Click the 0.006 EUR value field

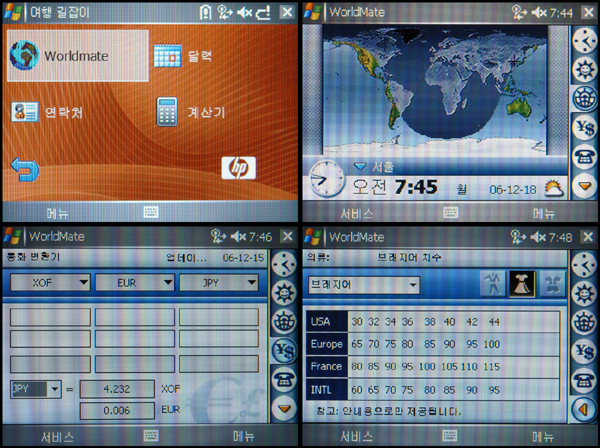coord(117,411)
